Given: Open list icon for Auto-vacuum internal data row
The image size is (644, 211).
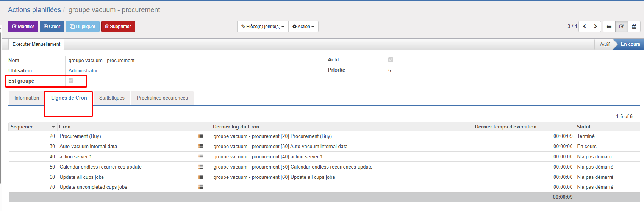Looking at the screenshot, I should tap(201, 146).
